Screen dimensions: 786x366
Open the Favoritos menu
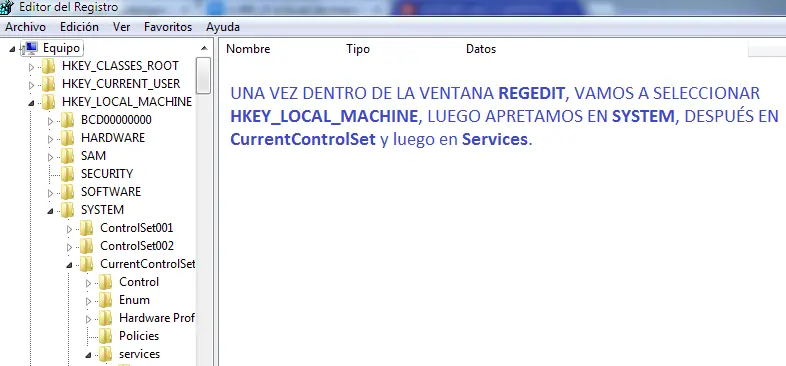pos(168,27)
